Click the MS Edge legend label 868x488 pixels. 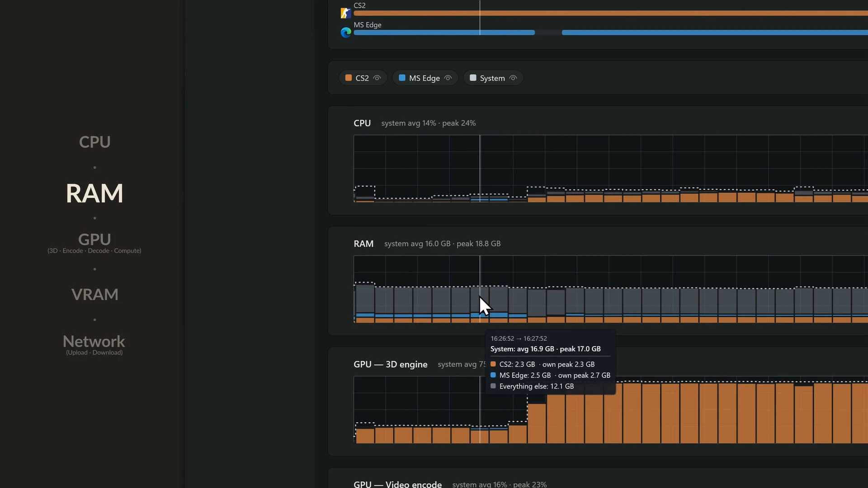pyautogui.click(x=425, y=78)
